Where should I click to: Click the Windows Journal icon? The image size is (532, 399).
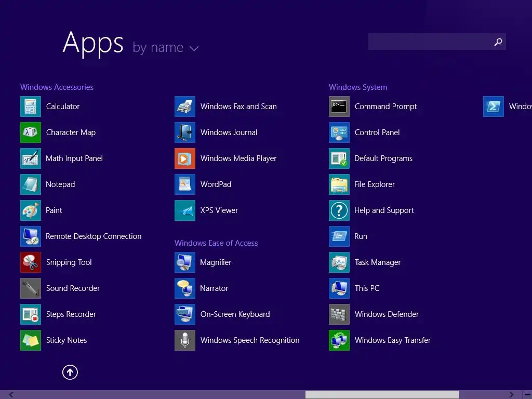coord(185,132)
